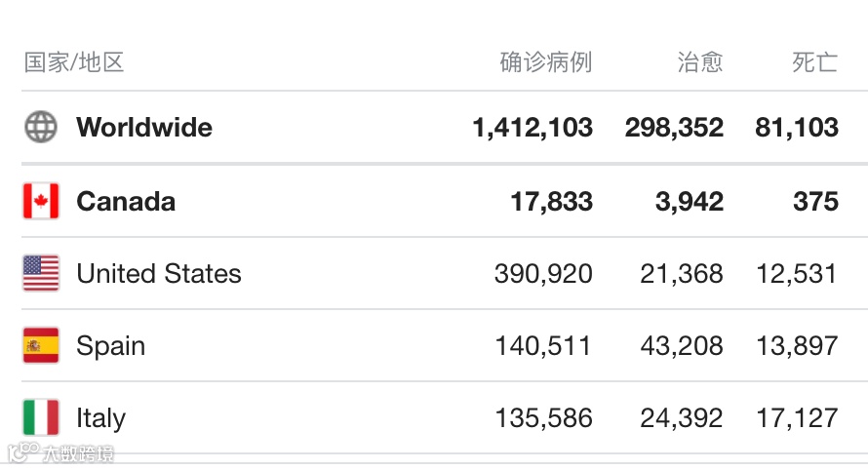Click the Spain flag icon
The height and width of the screenshot is (470, 868).
pyautogui.click(x=41, y=345)
